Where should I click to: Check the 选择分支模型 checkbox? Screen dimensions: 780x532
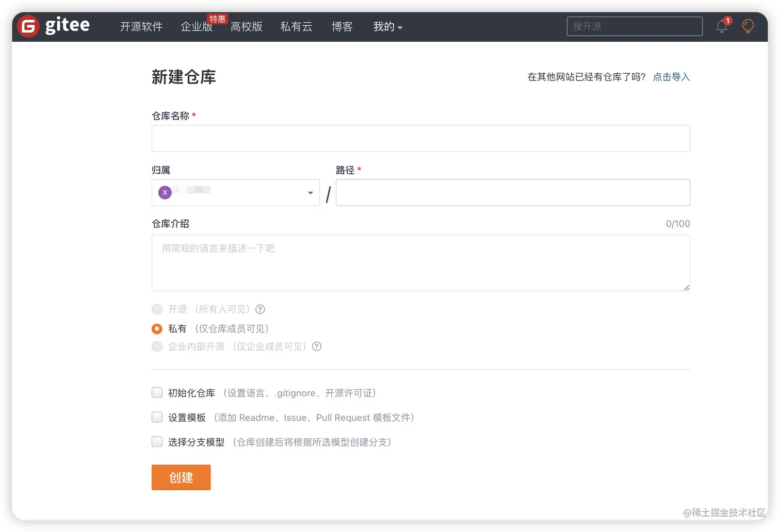tap(157, 441)
